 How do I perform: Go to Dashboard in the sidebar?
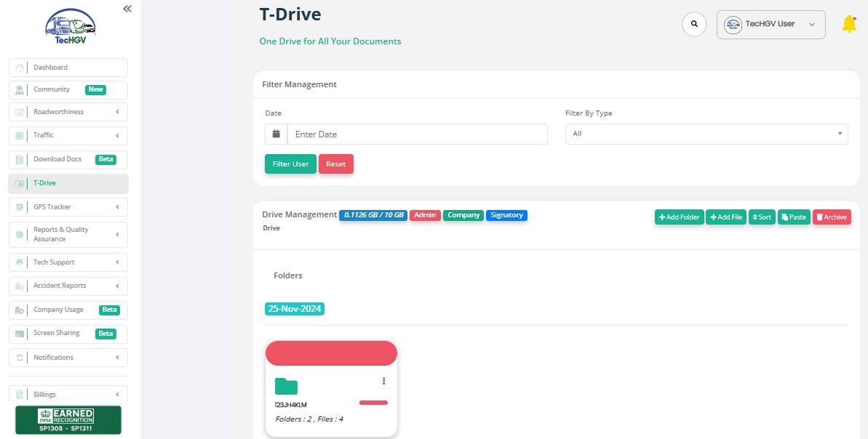pos(68,68)
